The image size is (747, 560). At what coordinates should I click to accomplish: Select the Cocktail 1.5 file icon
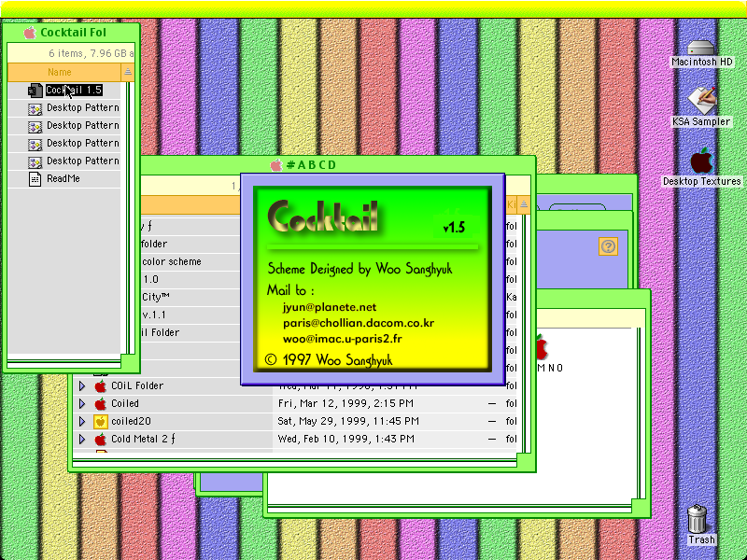[x=35, y=90]
